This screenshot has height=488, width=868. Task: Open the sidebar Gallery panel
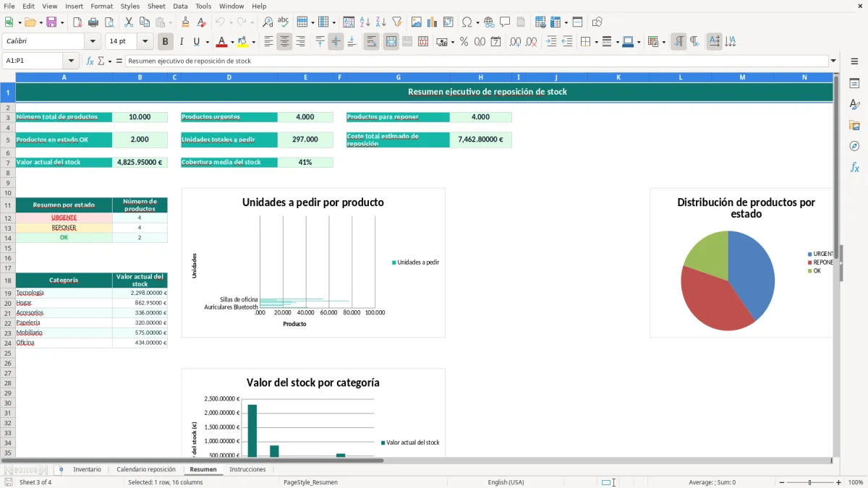pos(854,125)
